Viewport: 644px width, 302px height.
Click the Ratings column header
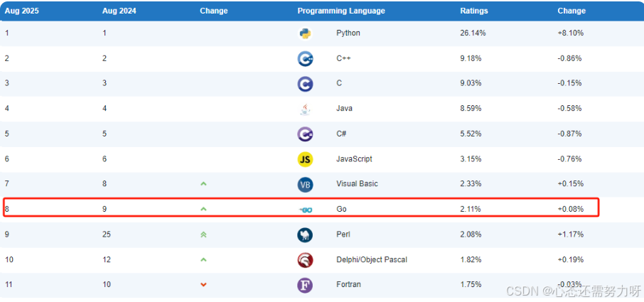pos(474,11)
